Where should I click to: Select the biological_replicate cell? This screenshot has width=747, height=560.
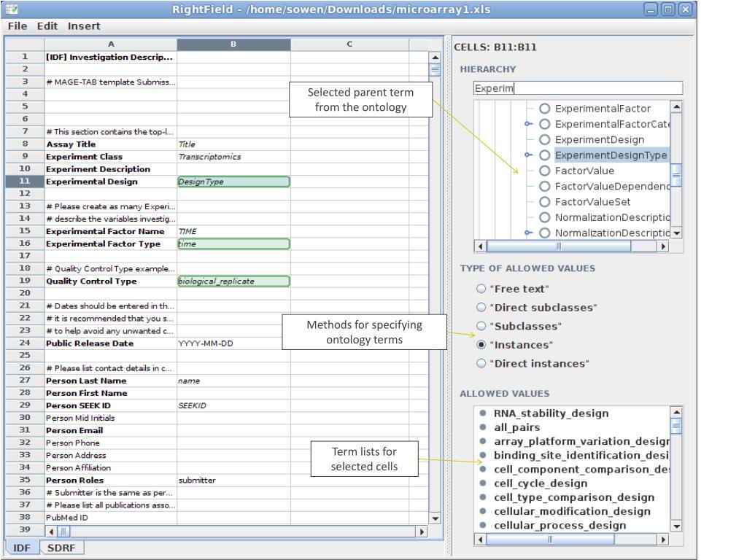coord(233,281)
